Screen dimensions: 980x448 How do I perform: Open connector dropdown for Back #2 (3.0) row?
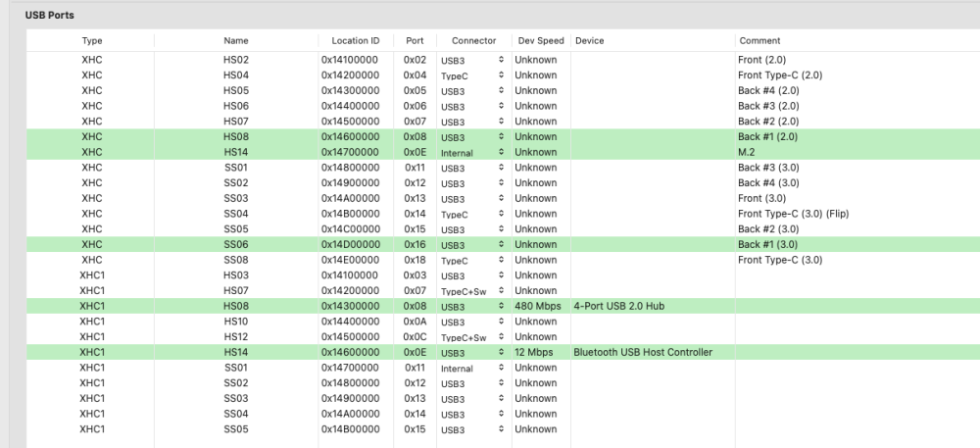tap(473, 230)
